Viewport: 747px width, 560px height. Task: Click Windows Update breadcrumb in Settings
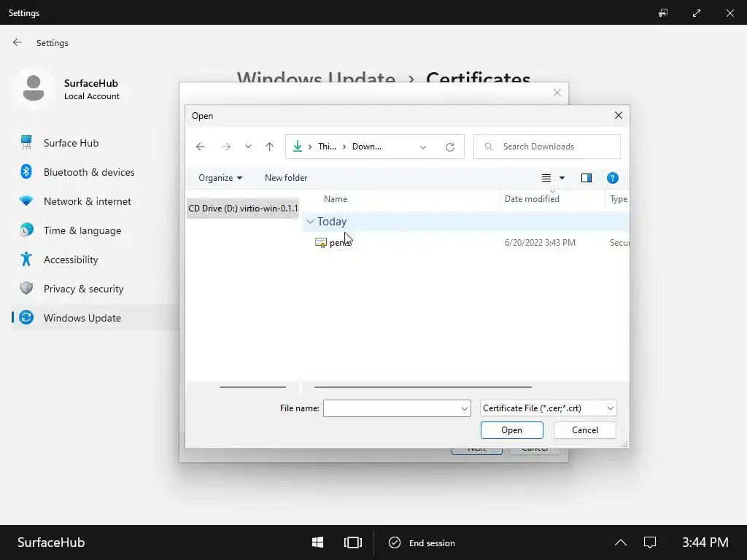316,77
